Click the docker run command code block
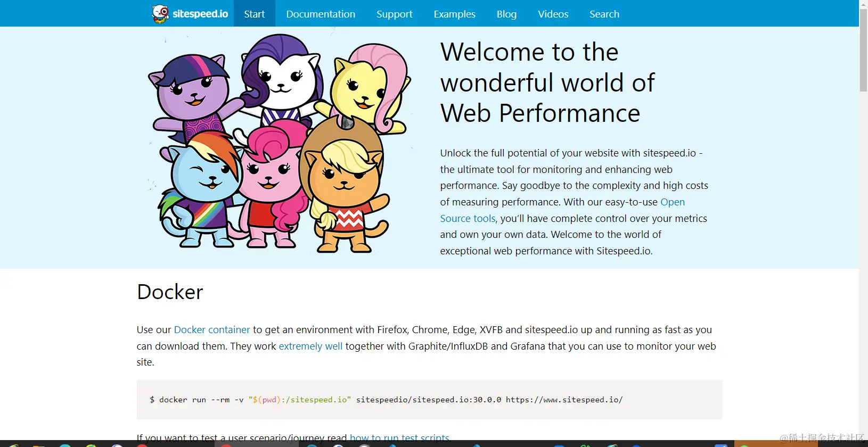 [429, 400]
